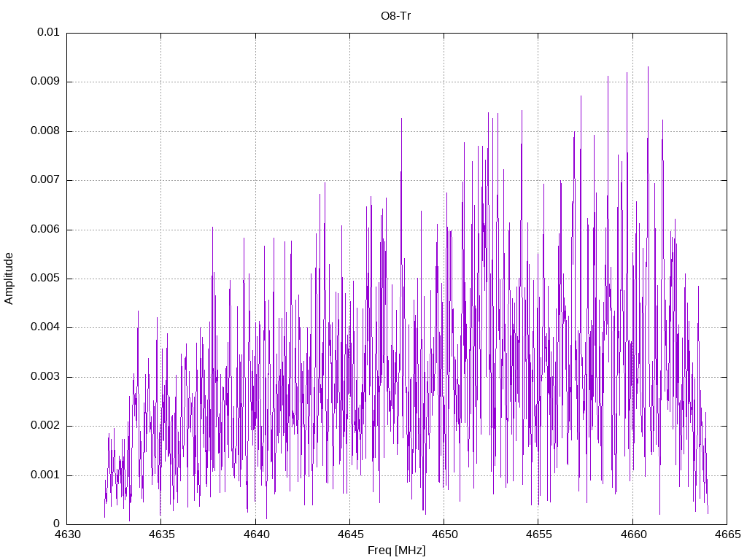Click the 4630 x-axis tick label

coord(67,534)
